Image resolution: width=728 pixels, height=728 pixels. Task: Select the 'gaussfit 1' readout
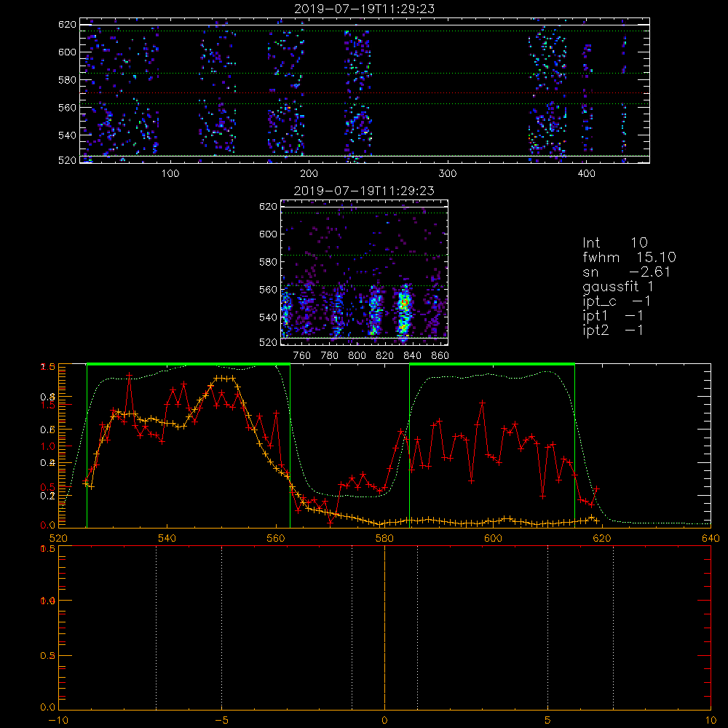point(617,287)
